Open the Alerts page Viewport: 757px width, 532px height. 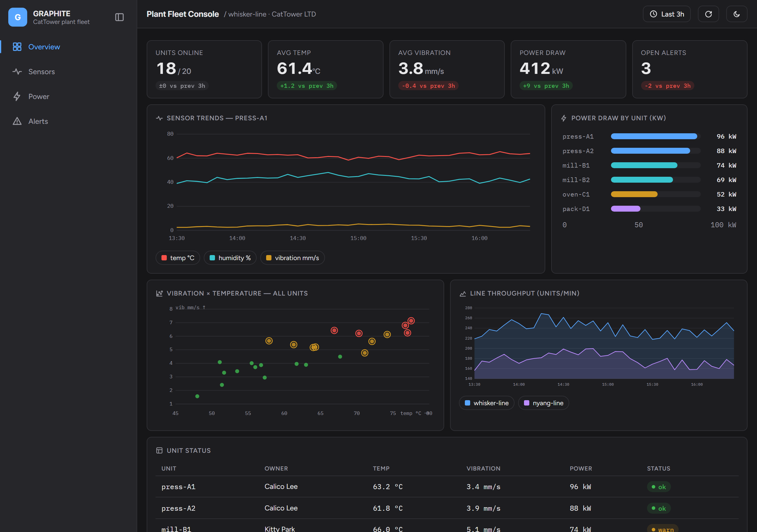pyautogui.click(x=69, y=121)
